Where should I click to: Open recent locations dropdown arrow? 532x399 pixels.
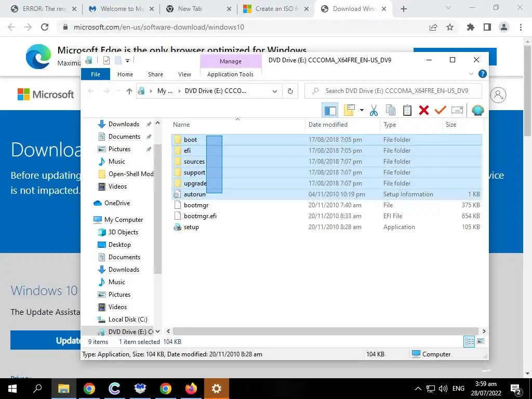click(118, 91)
